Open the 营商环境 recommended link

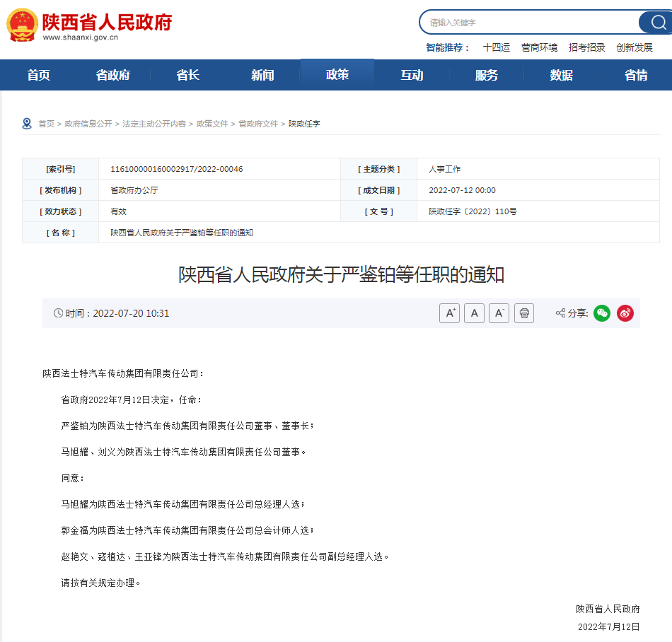pos(540,47)
